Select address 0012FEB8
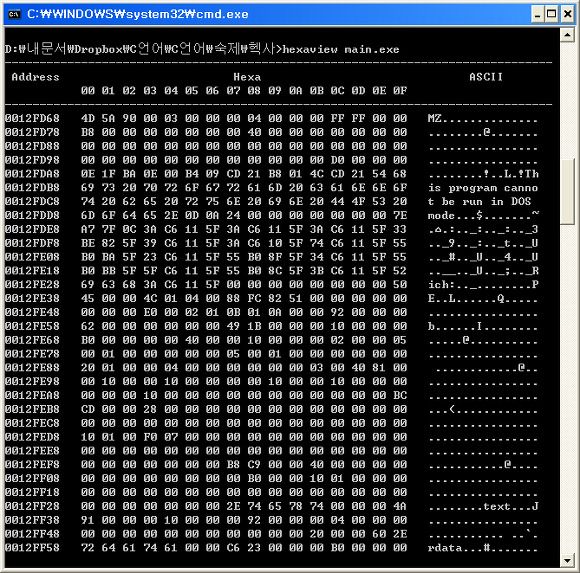The image size is (580, 573). (32, 409)
